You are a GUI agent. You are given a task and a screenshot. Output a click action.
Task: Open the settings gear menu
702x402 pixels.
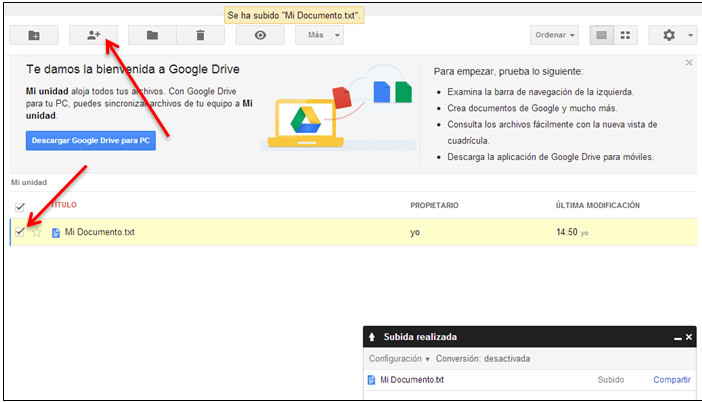click(x=673, y=35)
